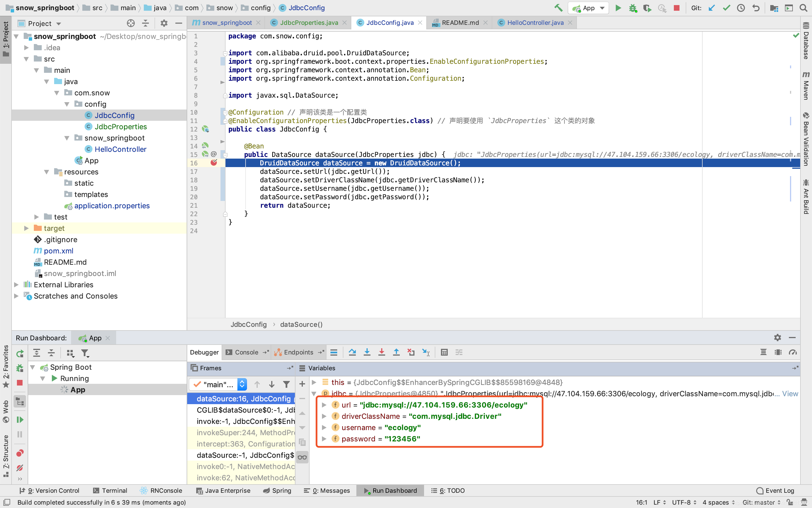The image size is (812, 508).
Task: Expand the test folder
Action: tap(36, 217)
